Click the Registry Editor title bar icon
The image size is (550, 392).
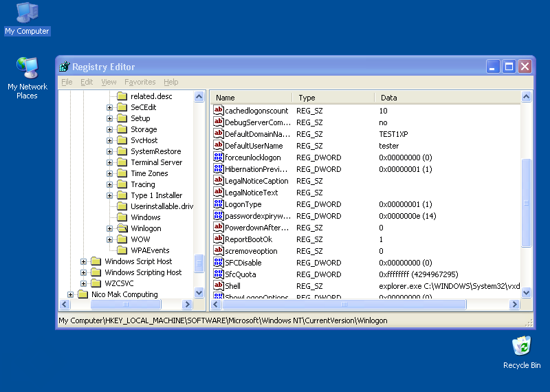click(x=64, y=66)
